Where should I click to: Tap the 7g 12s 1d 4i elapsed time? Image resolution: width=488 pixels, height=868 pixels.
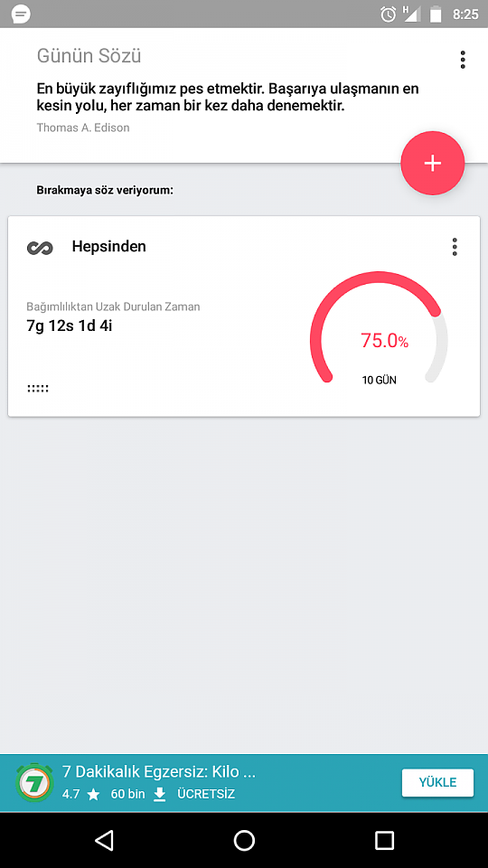tap(70, 325)
